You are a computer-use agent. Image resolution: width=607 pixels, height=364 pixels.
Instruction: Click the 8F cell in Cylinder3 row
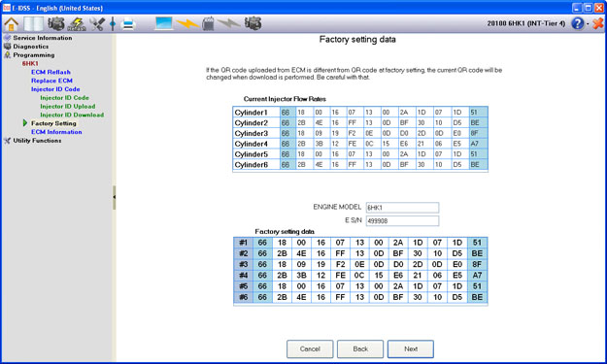coord(478,133)
